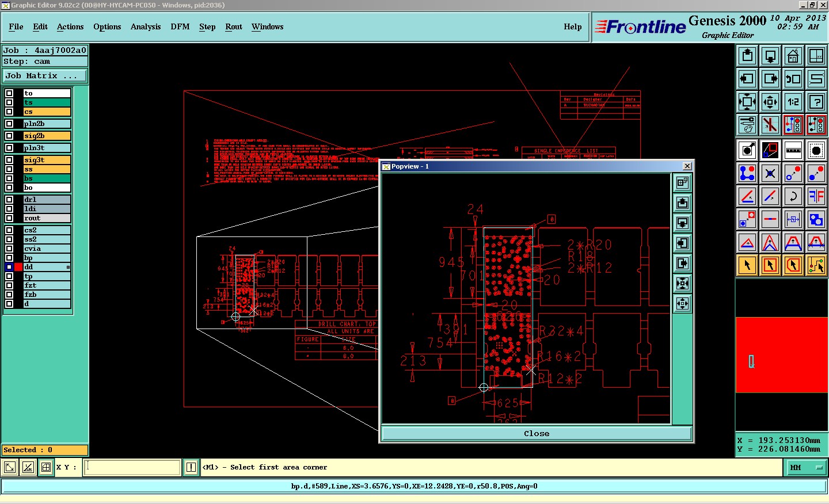Toggle the dd layer checkbox

[9, 267]
